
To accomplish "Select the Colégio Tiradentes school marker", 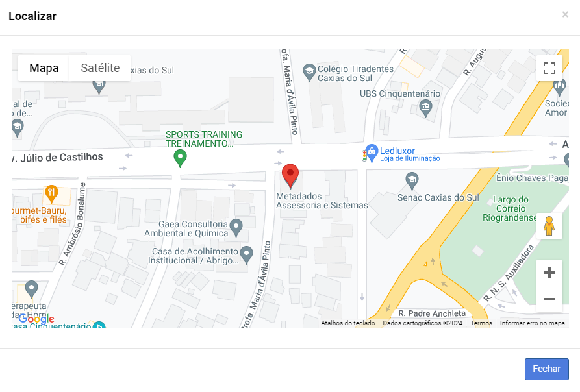I will 309,73.
